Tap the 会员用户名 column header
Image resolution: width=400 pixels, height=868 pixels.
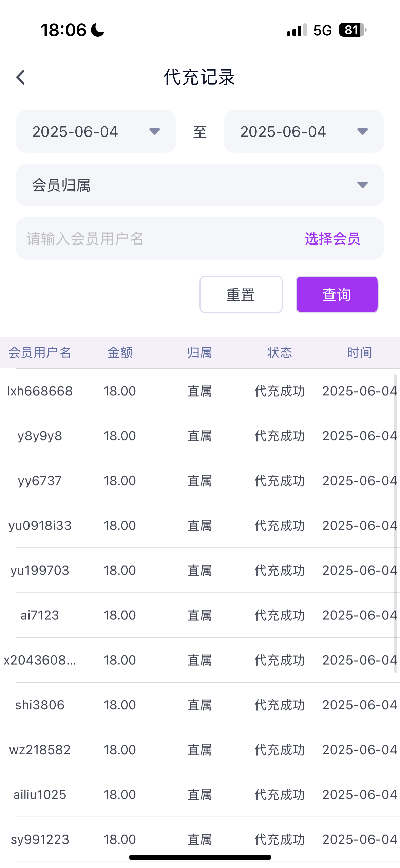click(40, 352)
